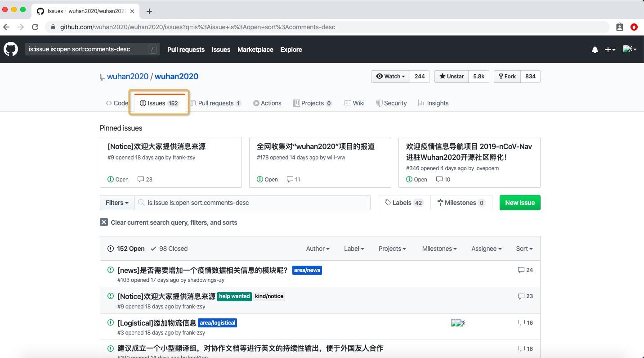Click the fork icon on the Fork button
This screenshot has height=358, width=644.
tap(501, 76)
